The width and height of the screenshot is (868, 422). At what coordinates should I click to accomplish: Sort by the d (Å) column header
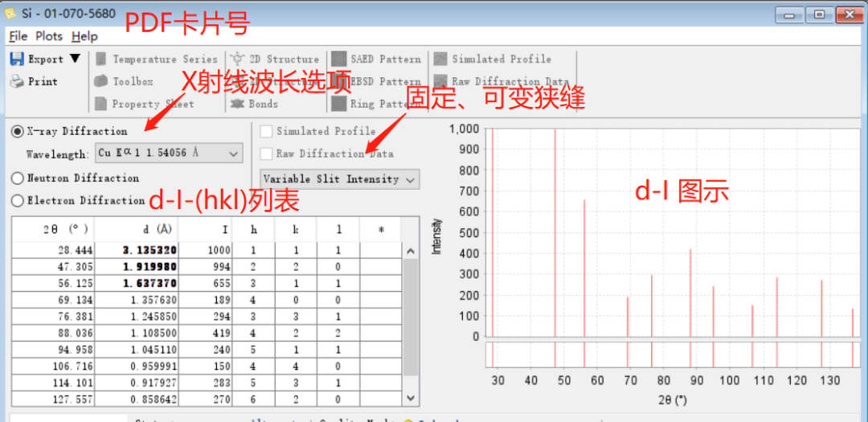click(136, 229)
